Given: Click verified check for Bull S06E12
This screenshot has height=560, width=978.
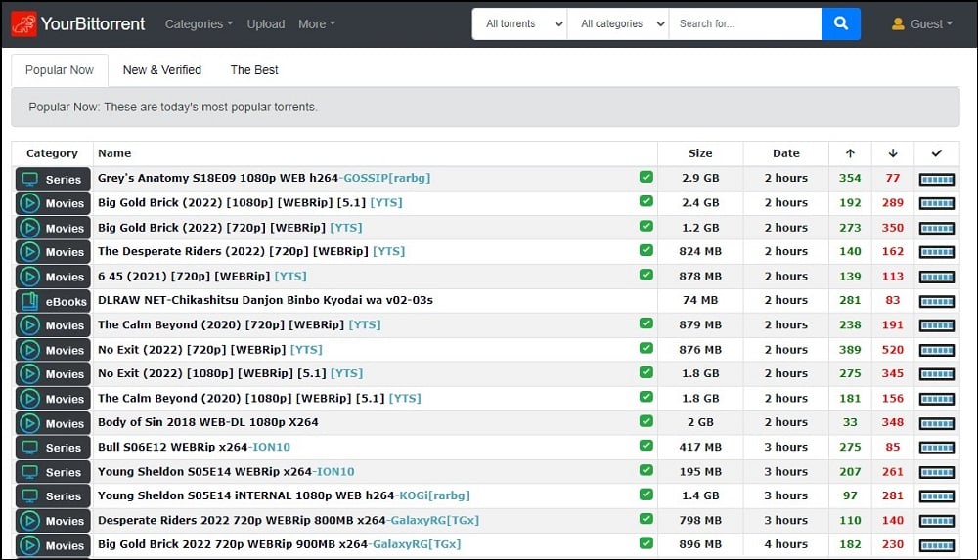Looking at the screenshot, I should pyautogui.click(x=646, y=446).
